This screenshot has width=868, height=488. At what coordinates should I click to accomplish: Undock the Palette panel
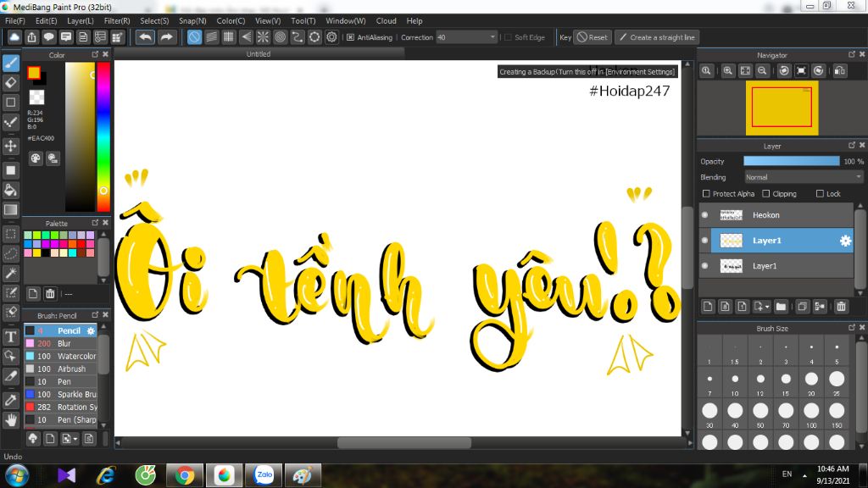tap(95, 223)
